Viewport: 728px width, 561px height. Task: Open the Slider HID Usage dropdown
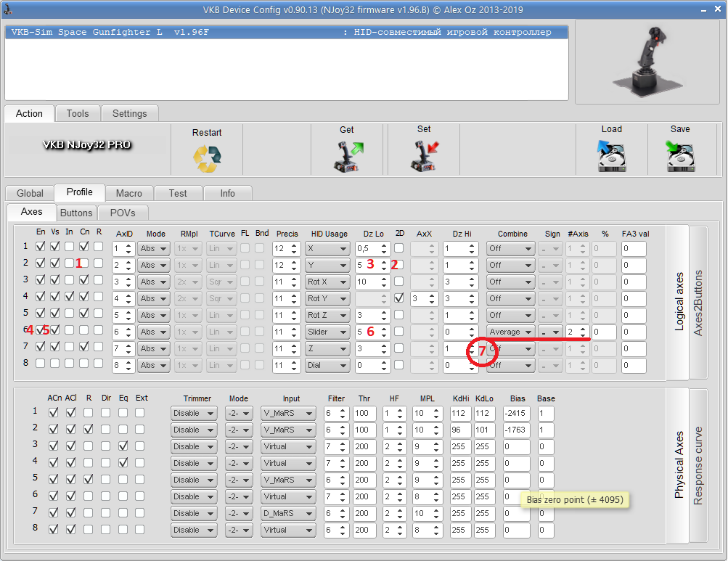coord(327,332)
